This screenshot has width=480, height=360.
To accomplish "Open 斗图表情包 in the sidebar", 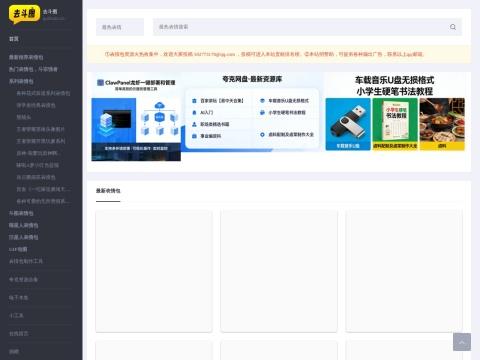I will 21,213.
